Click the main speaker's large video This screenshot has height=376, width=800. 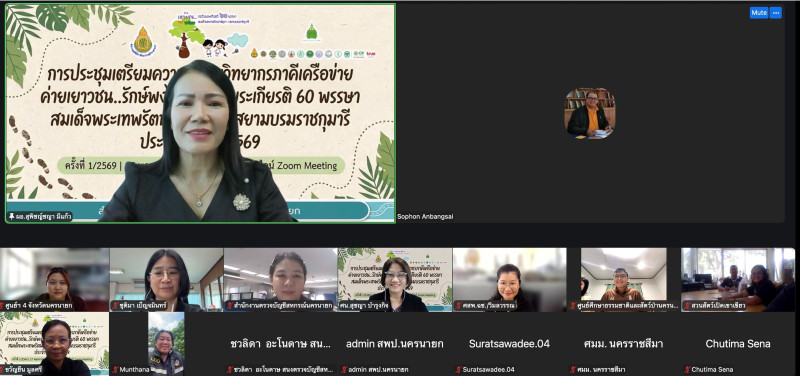pos(201,113)
